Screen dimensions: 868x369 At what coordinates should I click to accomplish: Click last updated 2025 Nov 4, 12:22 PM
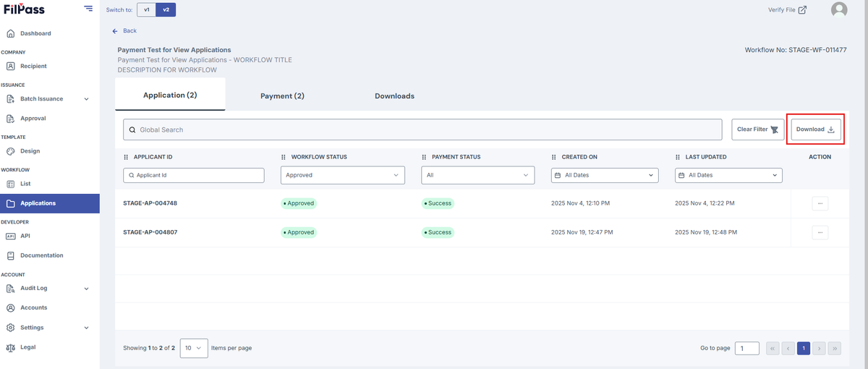click(705, 203)
